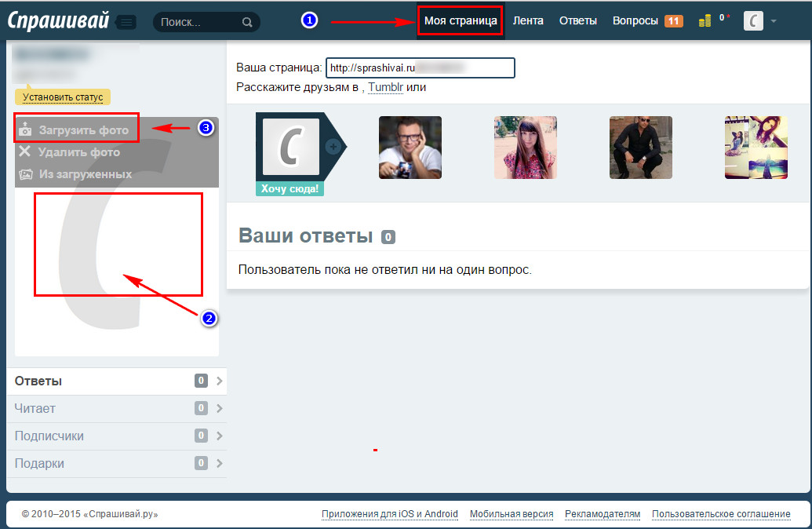Screen dimensions: 812x529
Task: Open the user avatar icon in the top bar
Action: point(753,21)
